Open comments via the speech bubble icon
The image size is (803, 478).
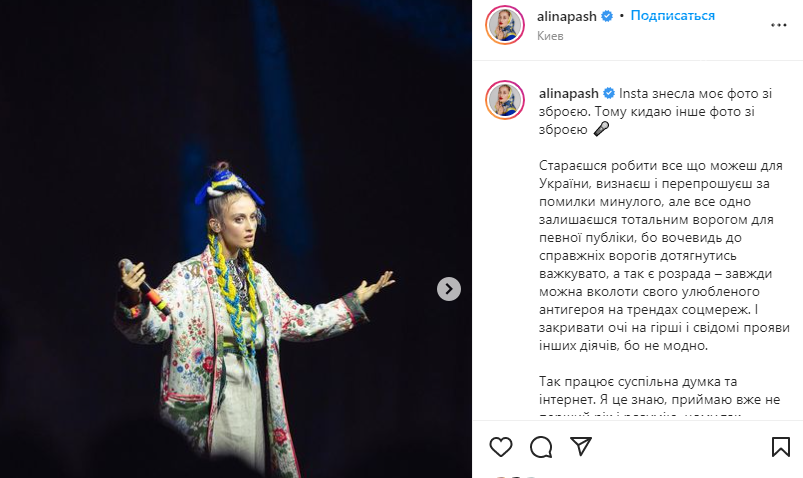[x=541, y=447]
